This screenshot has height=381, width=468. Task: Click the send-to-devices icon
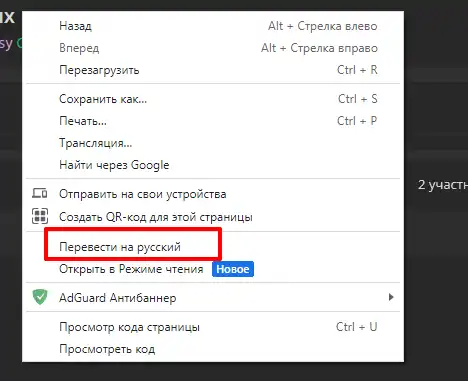click(40, 193)
